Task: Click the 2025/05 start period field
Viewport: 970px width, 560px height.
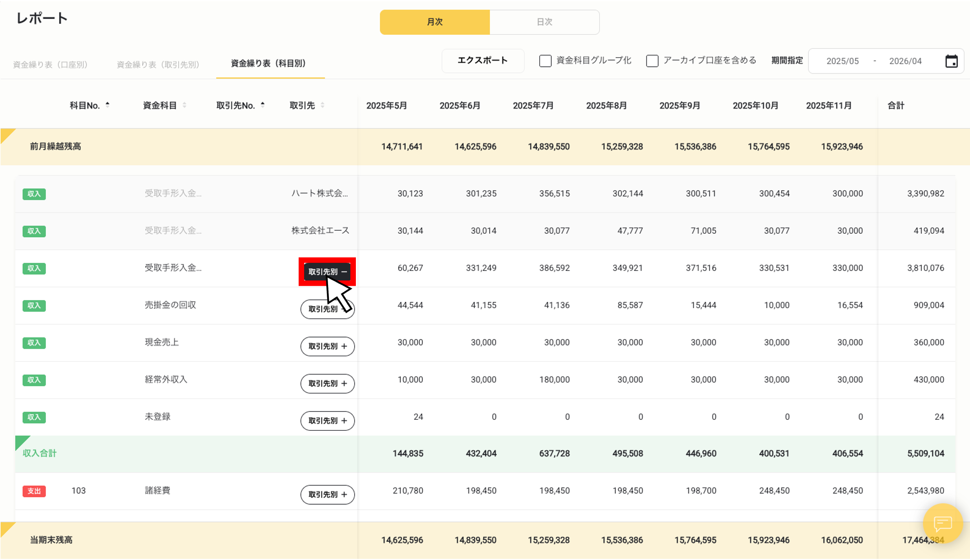Action: (842, 61)
